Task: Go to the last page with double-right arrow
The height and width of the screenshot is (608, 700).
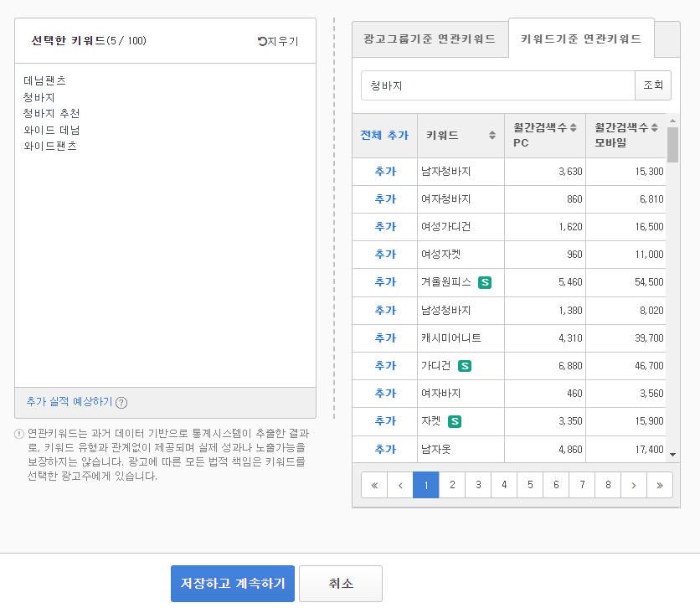Action: [659, 485]
